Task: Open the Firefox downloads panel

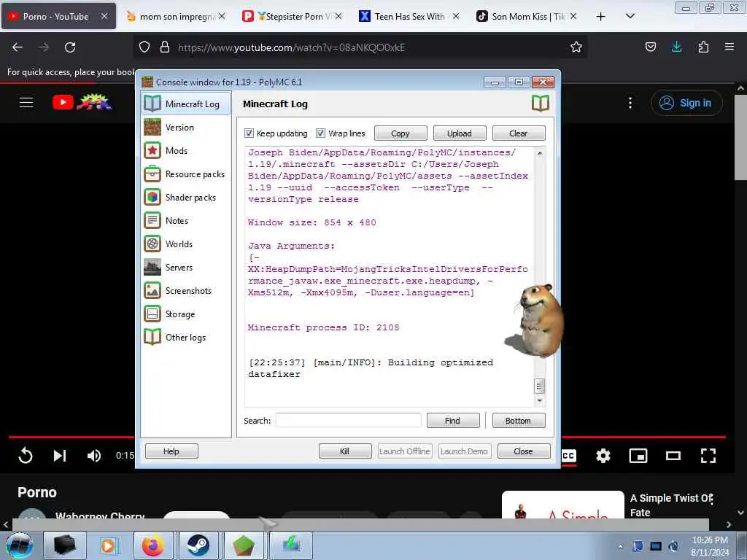Action: click(676, 47)
